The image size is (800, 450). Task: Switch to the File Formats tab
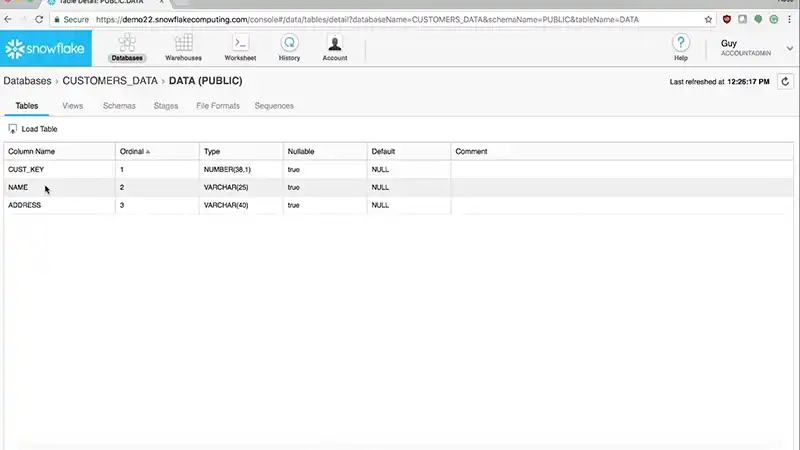pos(218,106)
